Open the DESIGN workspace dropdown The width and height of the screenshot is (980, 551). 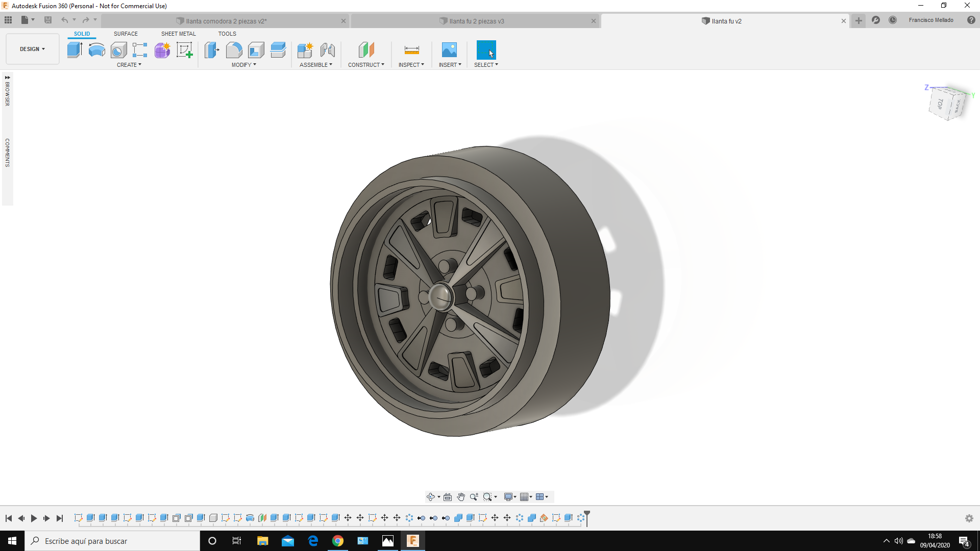[32, 49]
